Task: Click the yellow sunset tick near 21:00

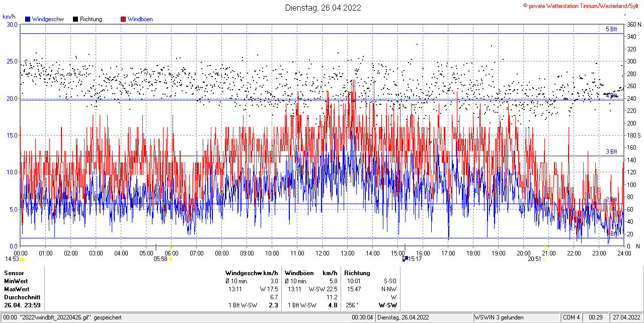Action: click(545, 247)
